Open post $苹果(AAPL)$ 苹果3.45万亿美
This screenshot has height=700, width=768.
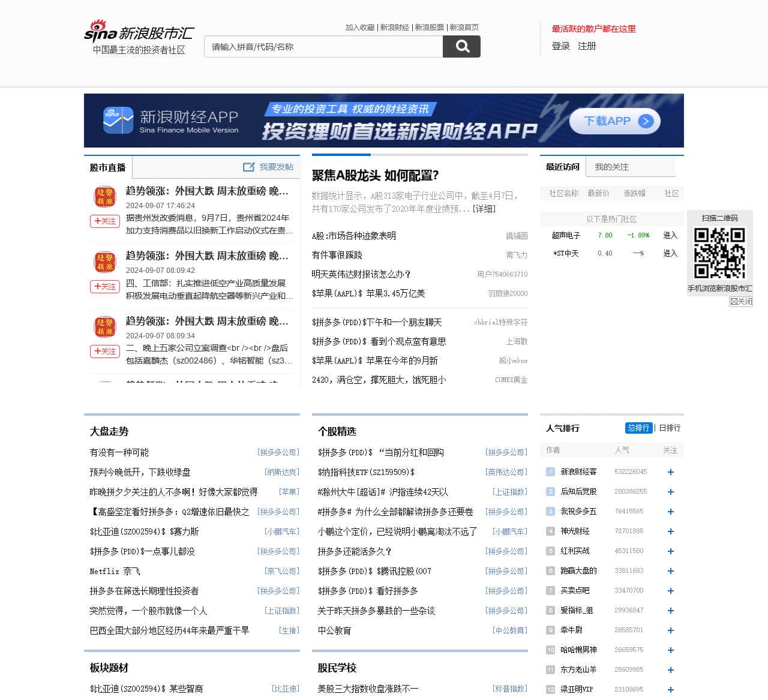368,294
